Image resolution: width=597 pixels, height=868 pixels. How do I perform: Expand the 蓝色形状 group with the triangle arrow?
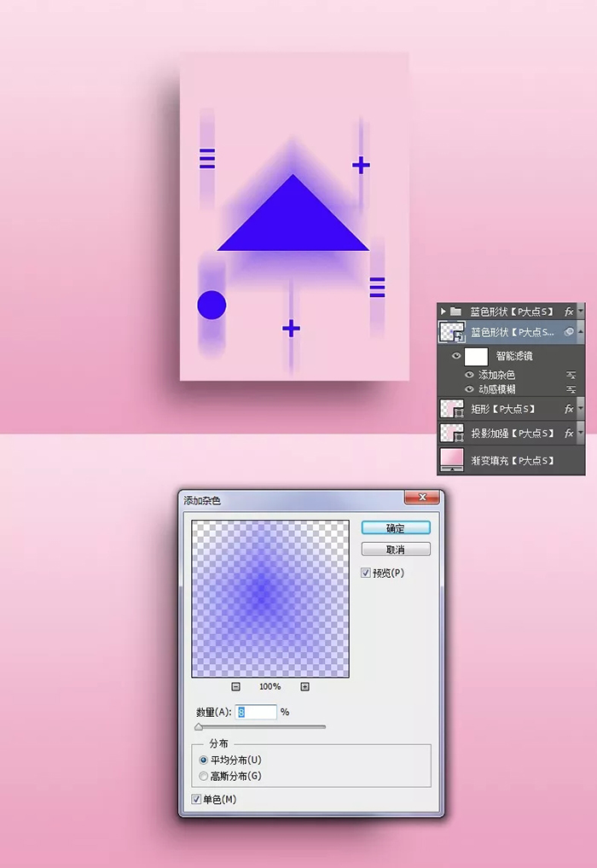click(x=443, y=312)
